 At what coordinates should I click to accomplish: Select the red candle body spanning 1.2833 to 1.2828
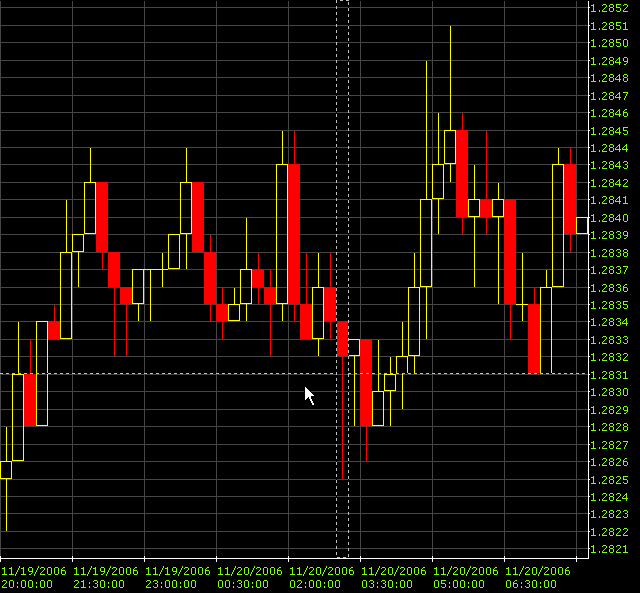point(366,382)
